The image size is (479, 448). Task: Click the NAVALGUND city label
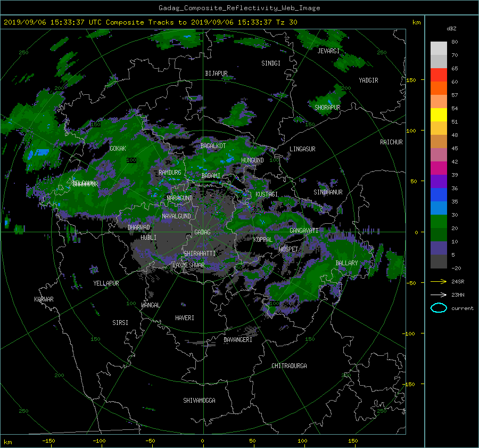click(176, 216)
